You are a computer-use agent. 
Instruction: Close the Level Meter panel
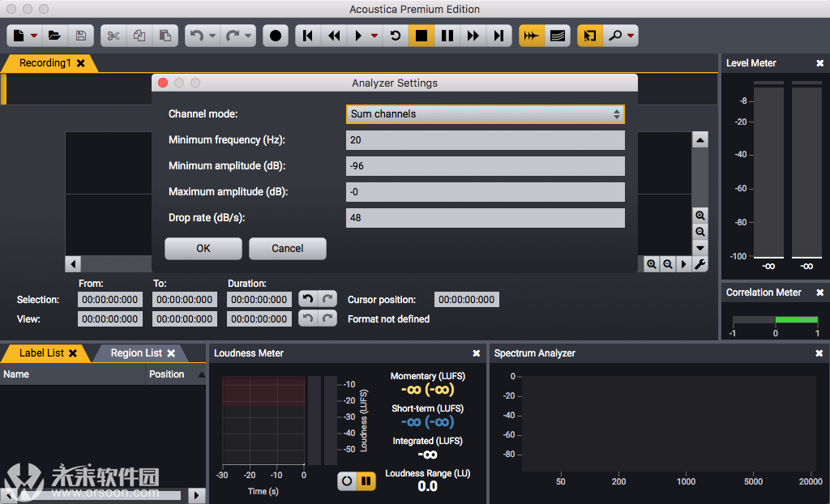point(819,63)
